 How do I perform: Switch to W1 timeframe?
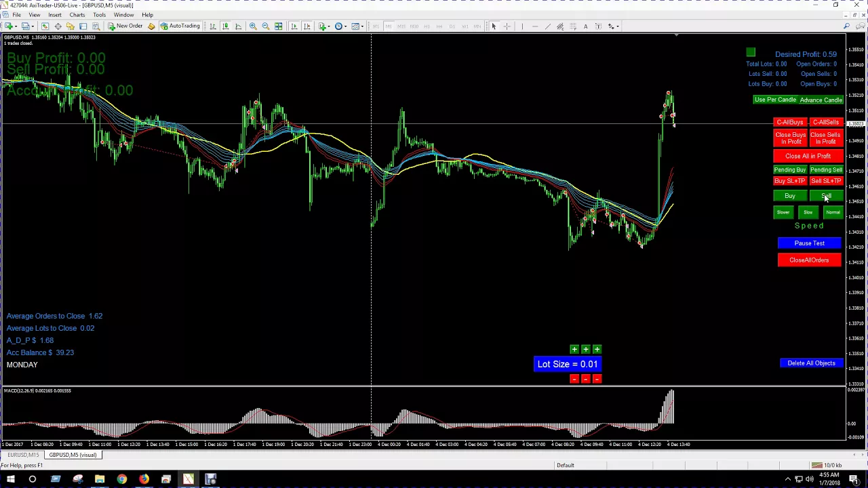coord(465,26)
